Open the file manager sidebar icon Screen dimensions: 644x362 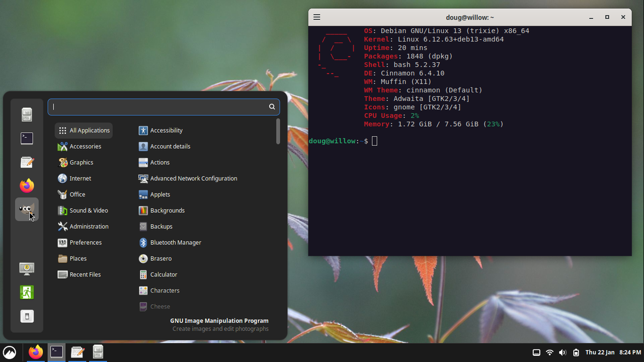pyautogui.click(x=27, y=114)
